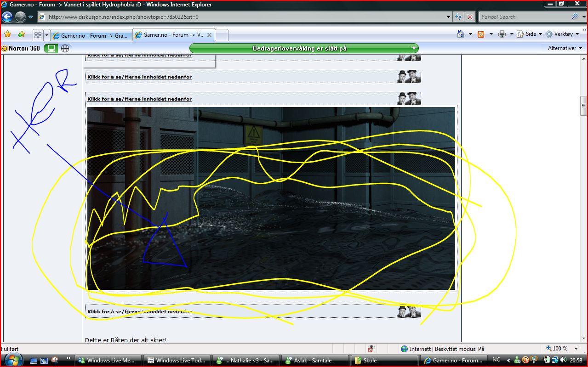Click the Switch between windows quick launch icon

pyautogui.click(x=44, y=361)
